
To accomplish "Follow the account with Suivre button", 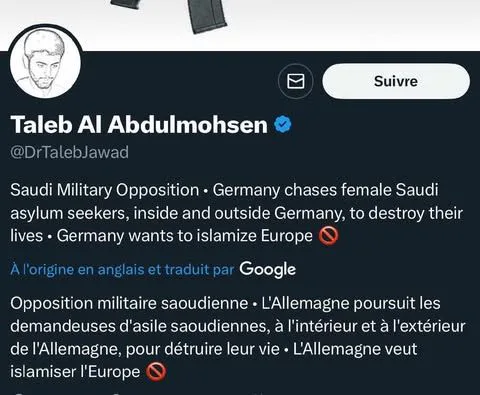I will point(396,81).
